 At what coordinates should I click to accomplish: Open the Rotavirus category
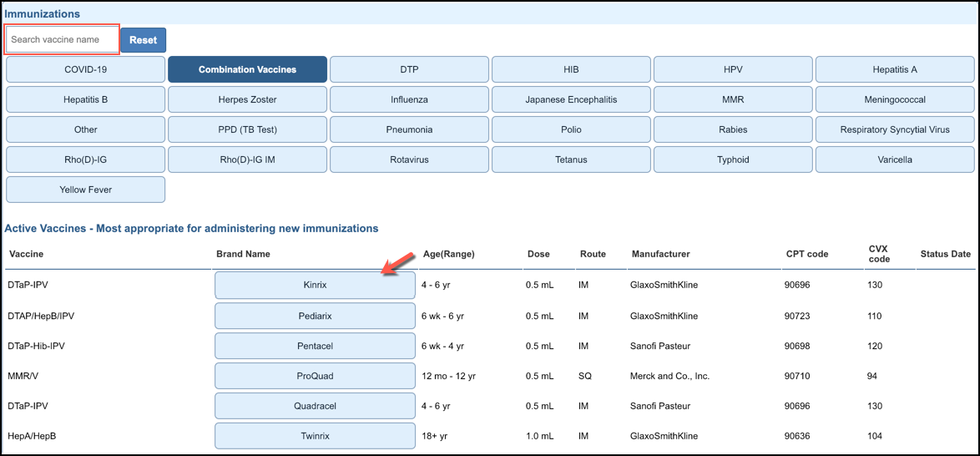(409, 160)
